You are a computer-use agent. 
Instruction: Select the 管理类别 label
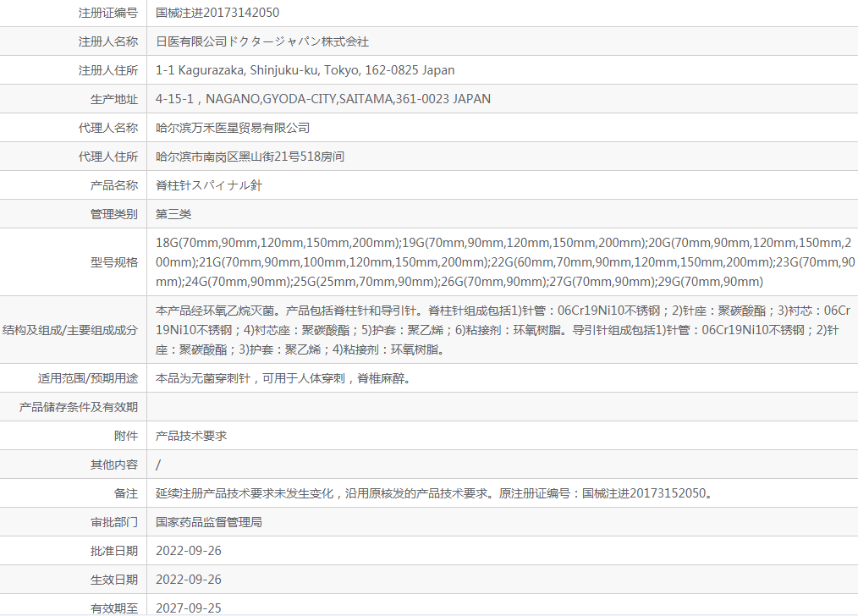[114, 214]
